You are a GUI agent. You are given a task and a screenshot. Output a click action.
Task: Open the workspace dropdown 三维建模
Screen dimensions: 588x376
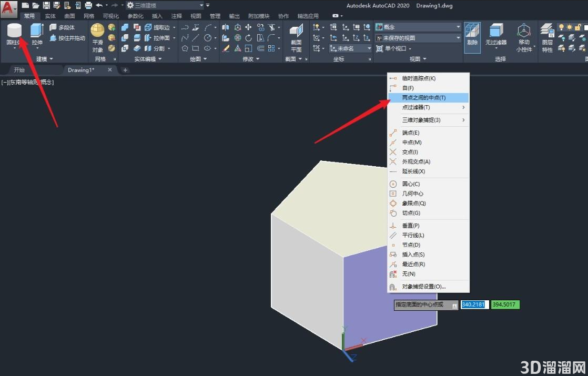165,5
